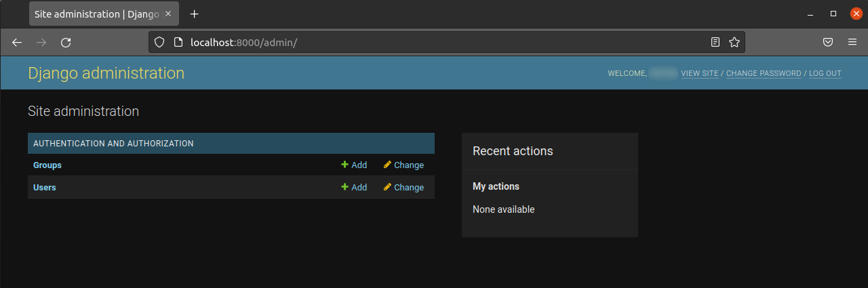The height and width of the screenshot is (288, 868).
Task: Click the browser forward arrow
Action: point(41,42)
